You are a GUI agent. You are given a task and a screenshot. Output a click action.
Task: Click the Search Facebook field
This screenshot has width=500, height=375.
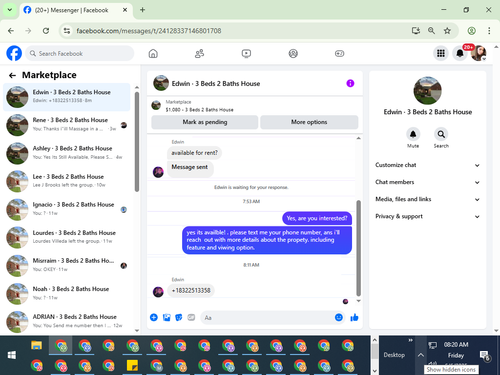pos(80,53)
